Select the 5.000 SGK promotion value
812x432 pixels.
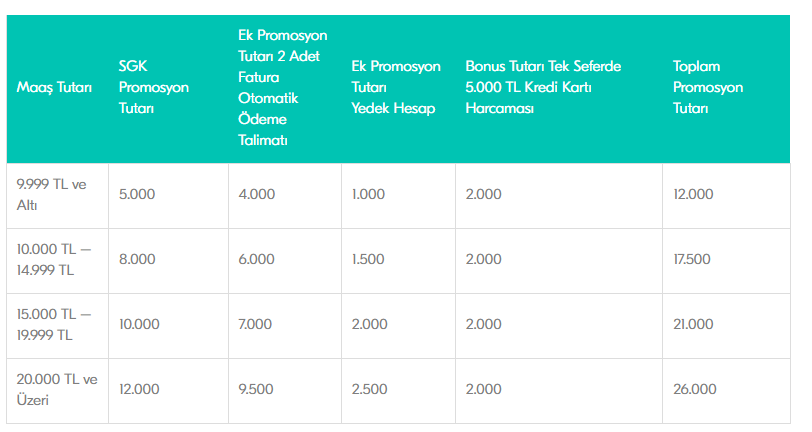coord(137,194)
